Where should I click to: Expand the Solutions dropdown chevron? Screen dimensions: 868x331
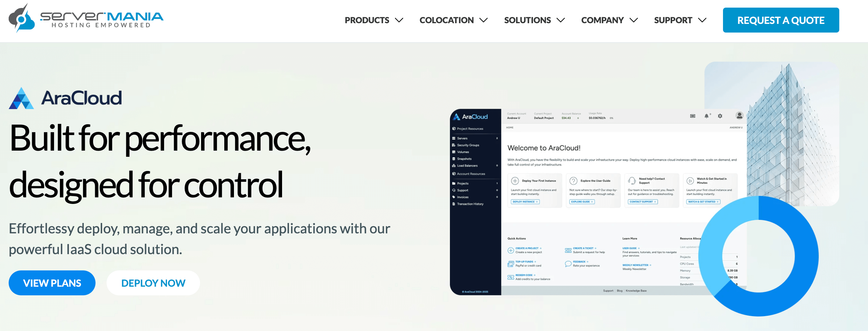[561, 20]
